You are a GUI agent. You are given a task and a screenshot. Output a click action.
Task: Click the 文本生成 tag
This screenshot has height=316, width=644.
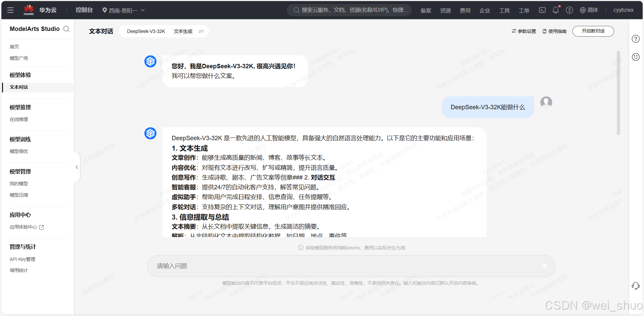tap(183, 31)
